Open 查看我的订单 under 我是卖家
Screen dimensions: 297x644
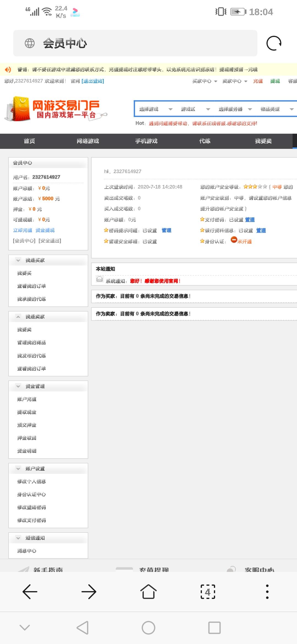[x=31, y=369]
